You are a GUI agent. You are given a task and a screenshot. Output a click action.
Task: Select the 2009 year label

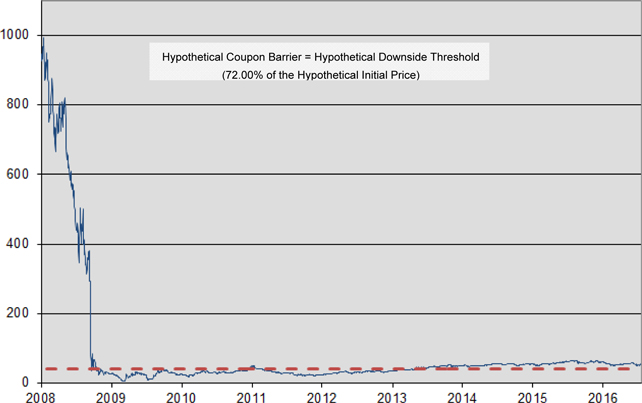pos(111,395)
